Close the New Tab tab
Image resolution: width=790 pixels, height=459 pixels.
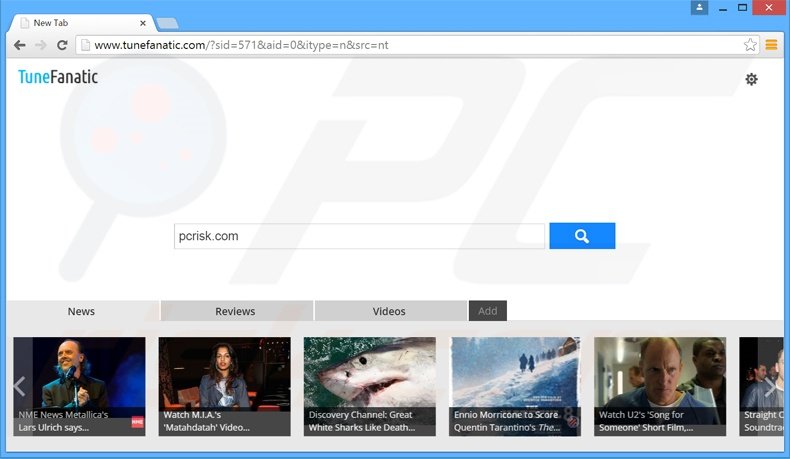coord(143,23)
